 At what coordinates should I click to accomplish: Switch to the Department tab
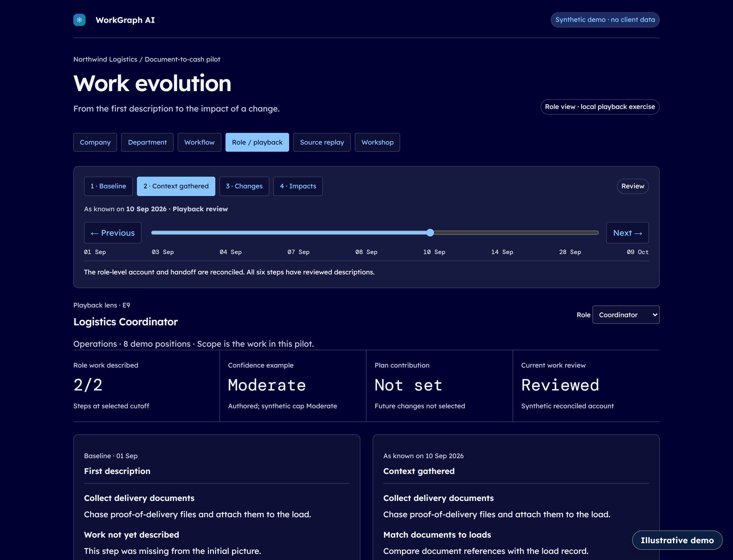147,142
